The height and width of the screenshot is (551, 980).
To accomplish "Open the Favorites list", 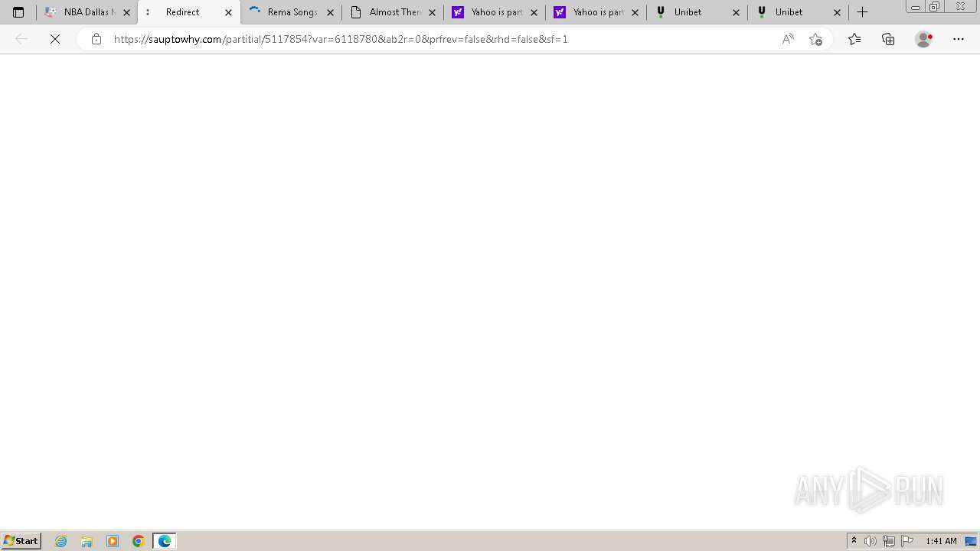I will pos(854,39).
